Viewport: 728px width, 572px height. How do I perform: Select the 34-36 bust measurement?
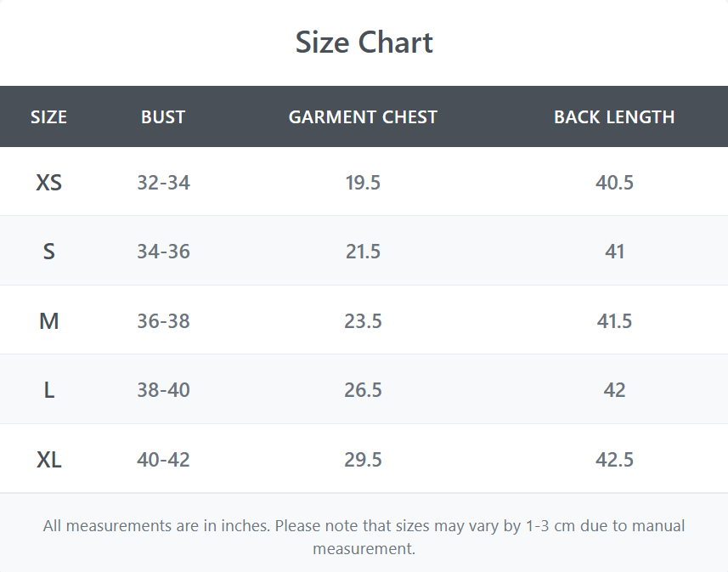(x=163, y=252)
